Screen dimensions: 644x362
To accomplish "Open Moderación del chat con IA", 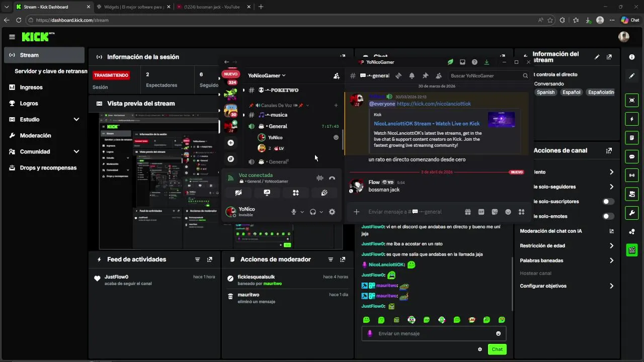I will point(567,231).
